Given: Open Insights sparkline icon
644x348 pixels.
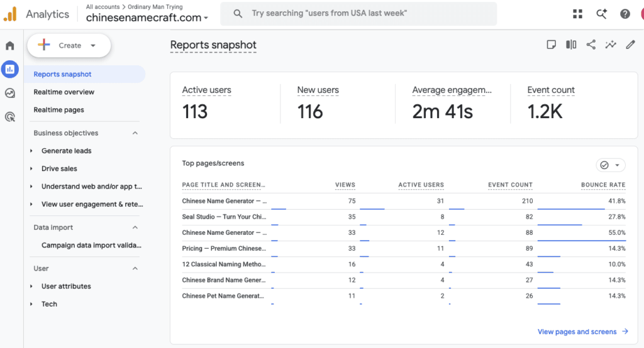Looking at the screenshot, I should 611,45.
